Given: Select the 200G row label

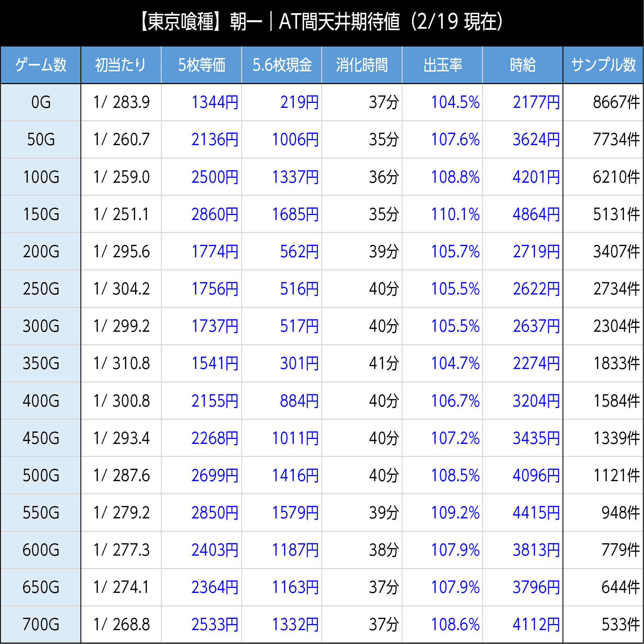Looking at the screenshot, I should [41, 252].
